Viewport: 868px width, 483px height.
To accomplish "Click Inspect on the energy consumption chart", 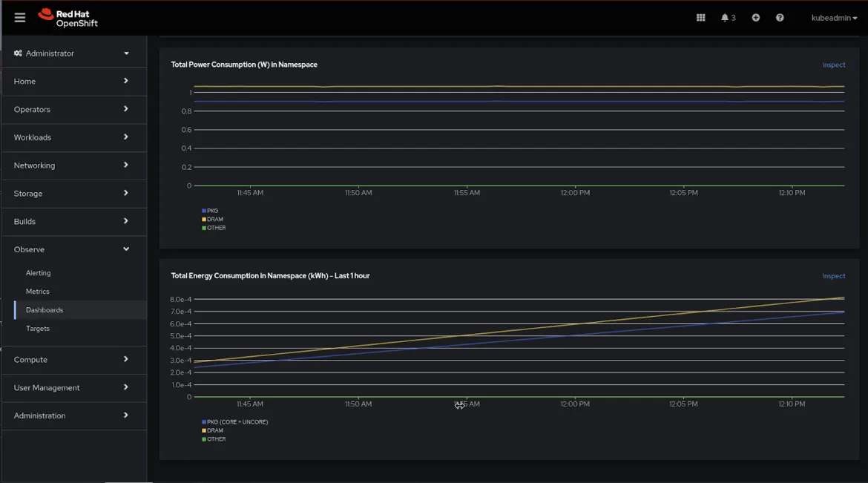I will coord(833,275).
